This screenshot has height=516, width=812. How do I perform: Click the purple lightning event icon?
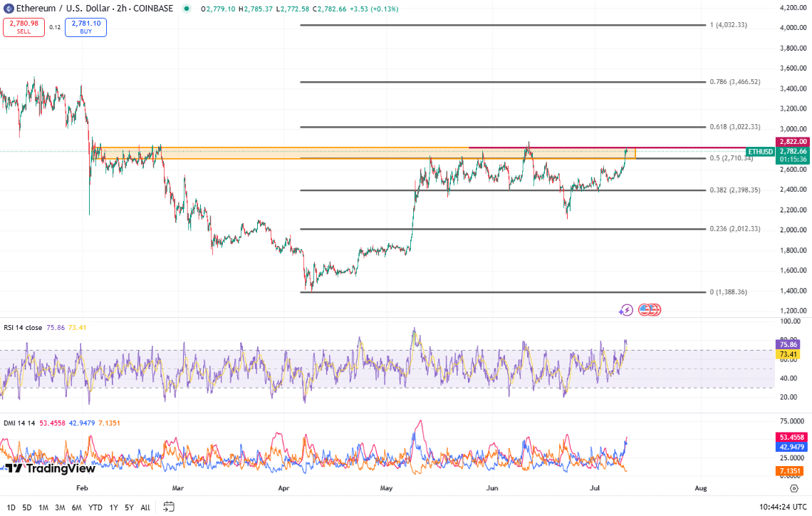coord(626,310)
